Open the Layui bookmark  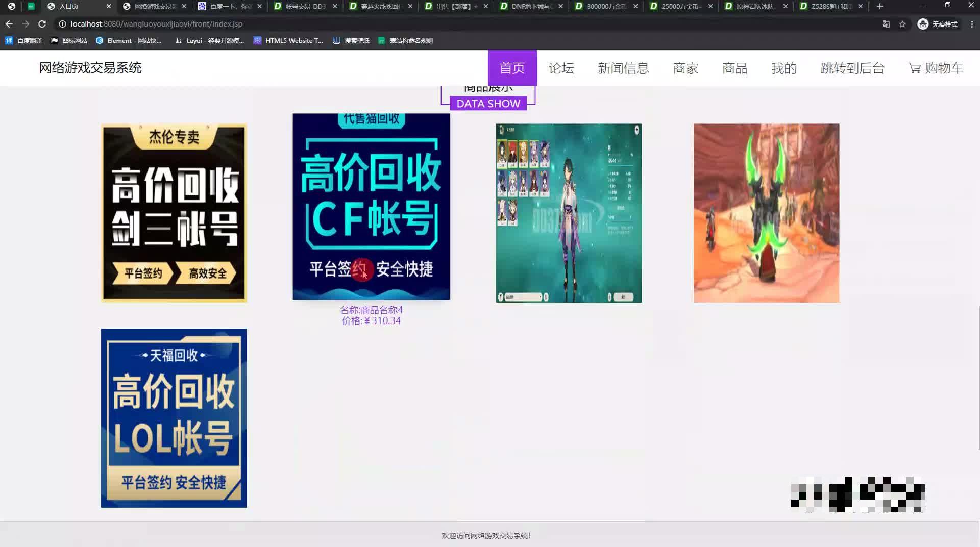[209, 41]
